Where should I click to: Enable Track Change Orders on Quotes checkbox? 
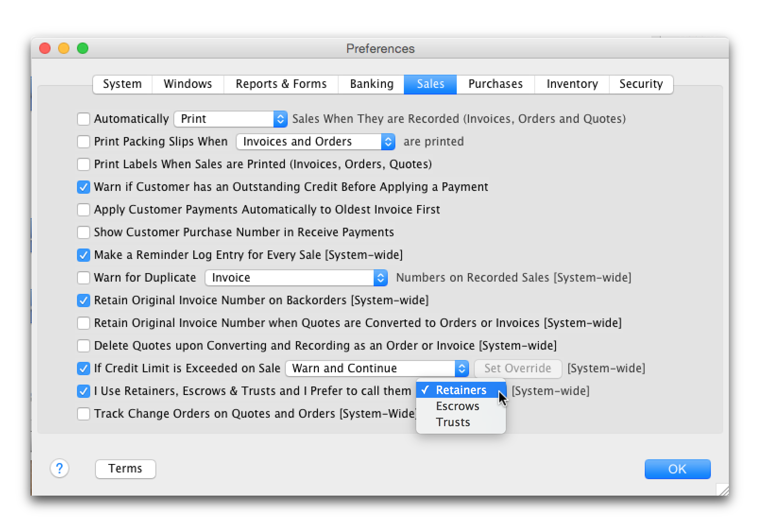[84, 414]
